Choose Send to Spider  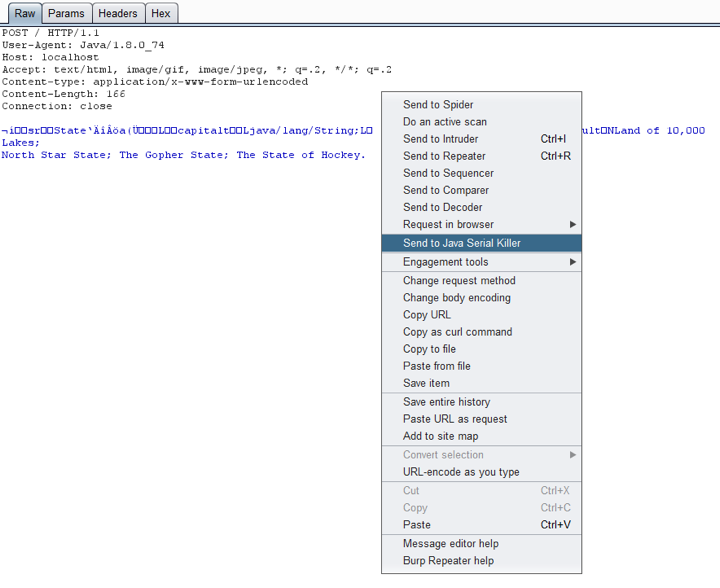[x=438, y=105]
